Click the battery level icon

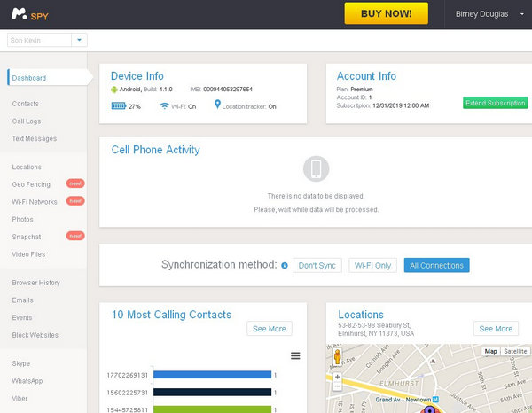click(119, 106)
